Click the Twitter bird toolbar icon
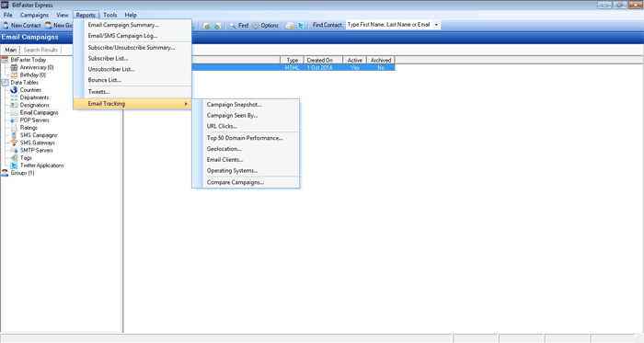644x343 pixels. tap(301, 26)
